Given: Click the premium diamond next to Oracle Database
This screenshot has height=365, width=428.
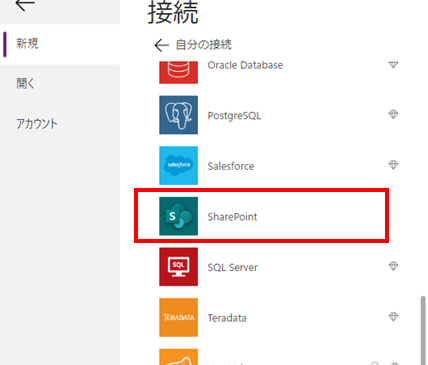Looking at the screenshot, I should (393, 64).
